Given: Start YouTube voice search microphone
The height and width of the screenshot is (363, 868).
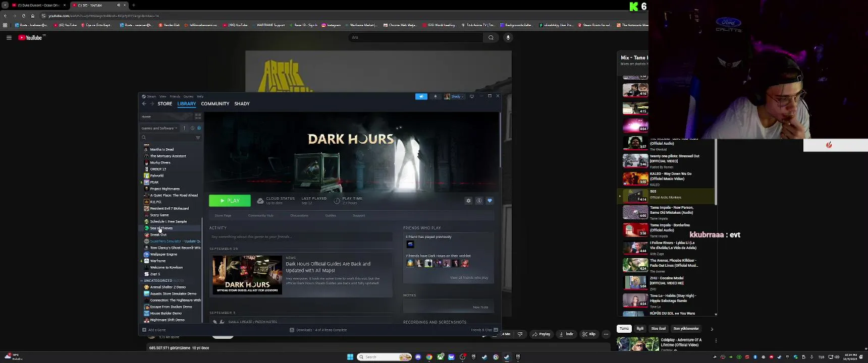Looking at the screenshot, I should click(508, 37).
